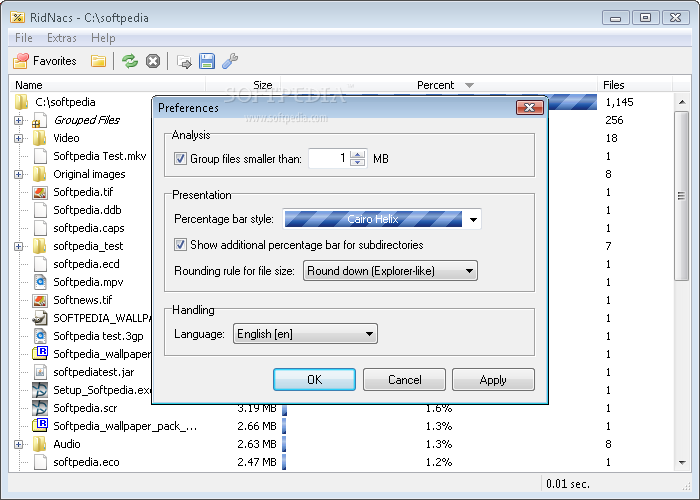Open the Extras menu
The image size is (700, 500).
pyautogui.click(x=62, y=38)
